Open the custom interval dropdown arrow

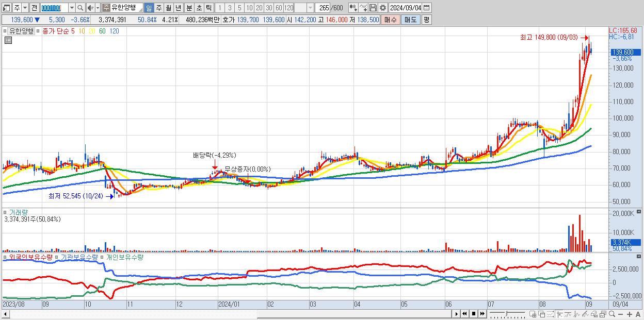click(311, 8)
